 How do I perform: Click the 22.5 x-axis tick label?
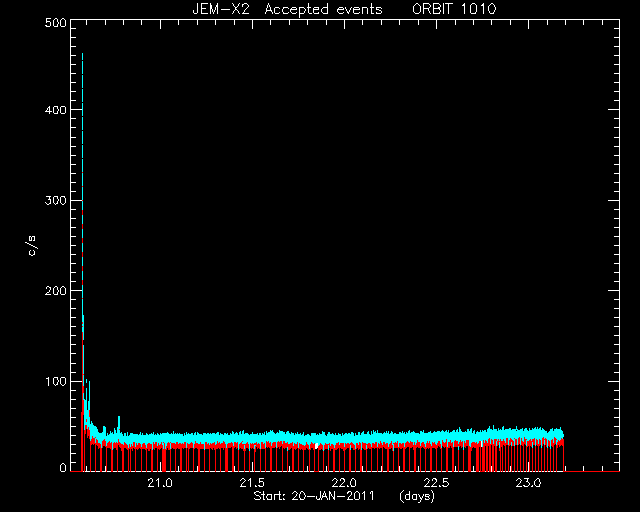[436, 483]
